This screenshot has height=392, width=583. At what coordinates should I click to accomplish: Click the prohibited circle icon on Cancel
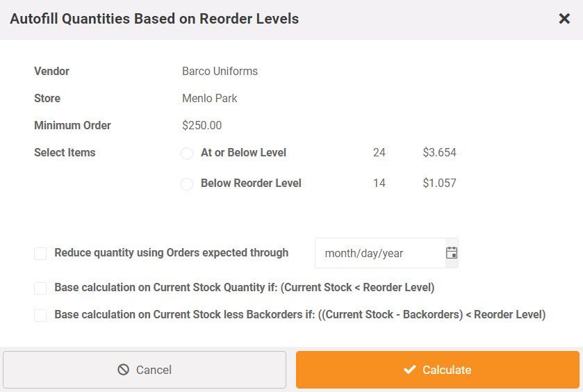(x=124, y=370)
